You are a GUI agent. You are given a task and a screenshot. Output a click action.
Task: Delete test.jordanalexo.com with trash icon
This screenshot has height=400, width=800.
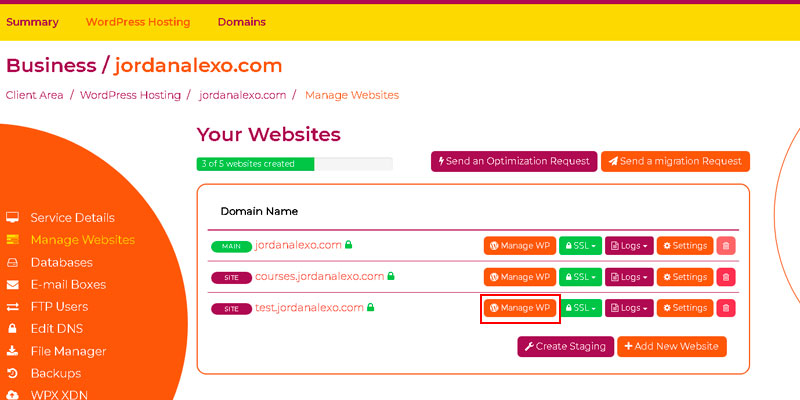[x=726, y=308]
